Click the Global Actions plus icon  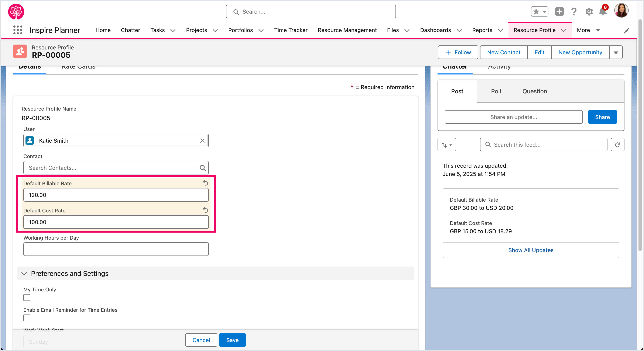(x=559, y=11)
